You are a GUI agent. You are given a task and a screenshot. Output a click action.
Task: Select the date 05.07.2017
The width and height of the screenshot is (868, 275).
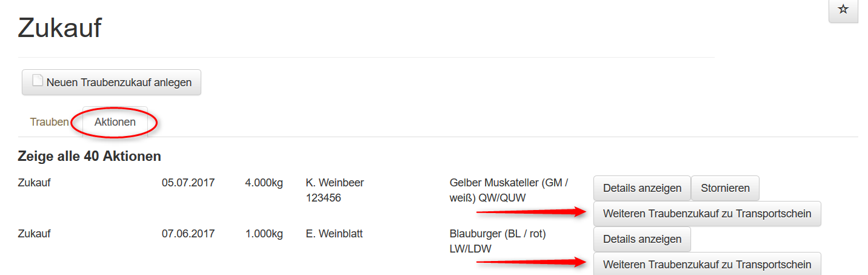(x=188, y=183)
